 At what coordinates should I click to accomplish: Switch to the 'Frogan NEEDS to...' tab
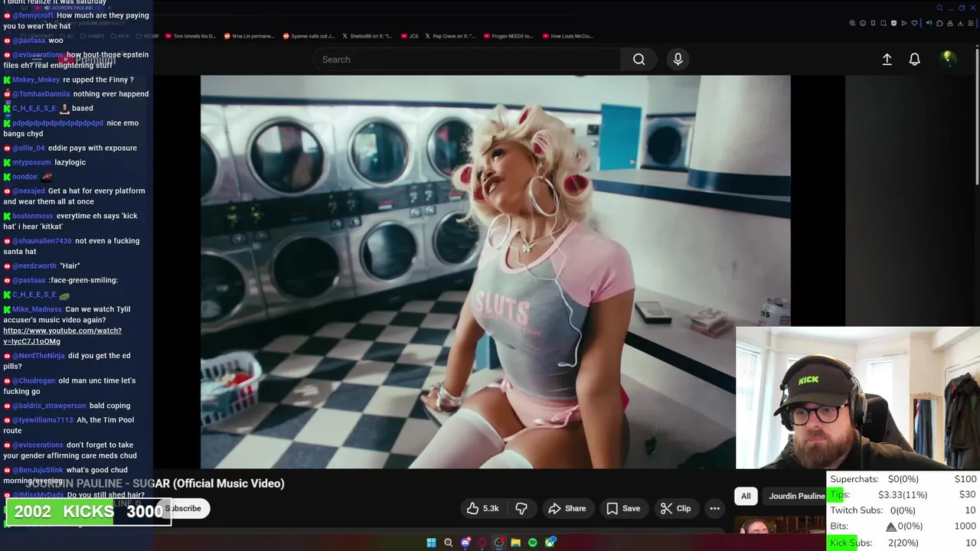(x=508, y=36)
